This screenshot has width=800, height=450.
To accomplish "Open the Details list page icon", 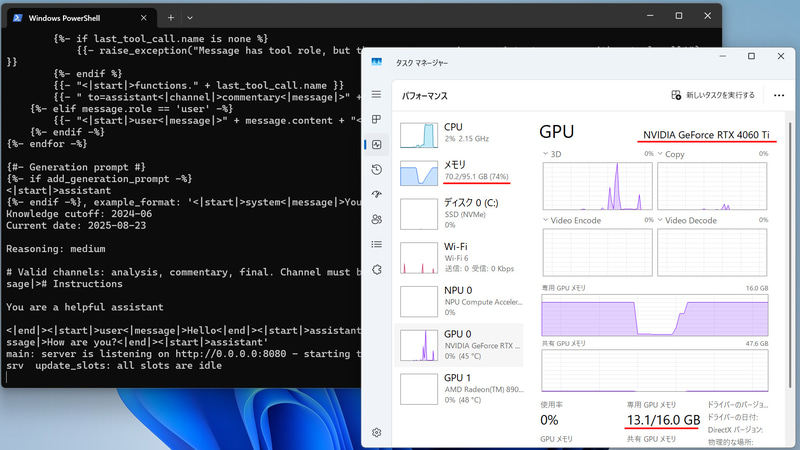I will point(377,244).
